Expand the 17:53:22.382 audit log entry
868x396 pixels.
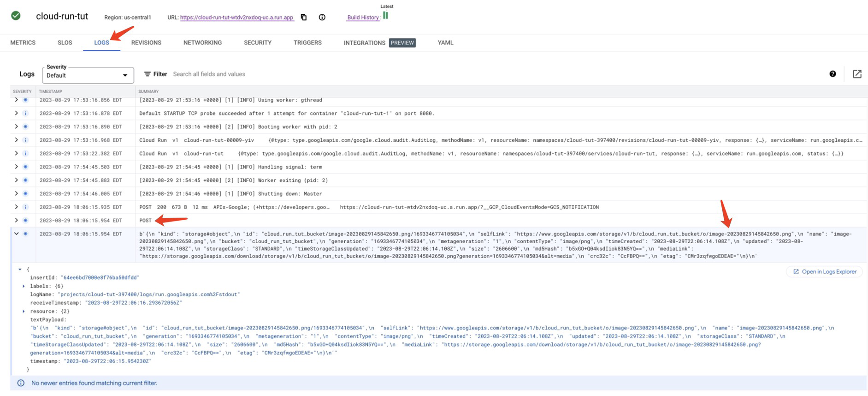[x=16, y=153]
